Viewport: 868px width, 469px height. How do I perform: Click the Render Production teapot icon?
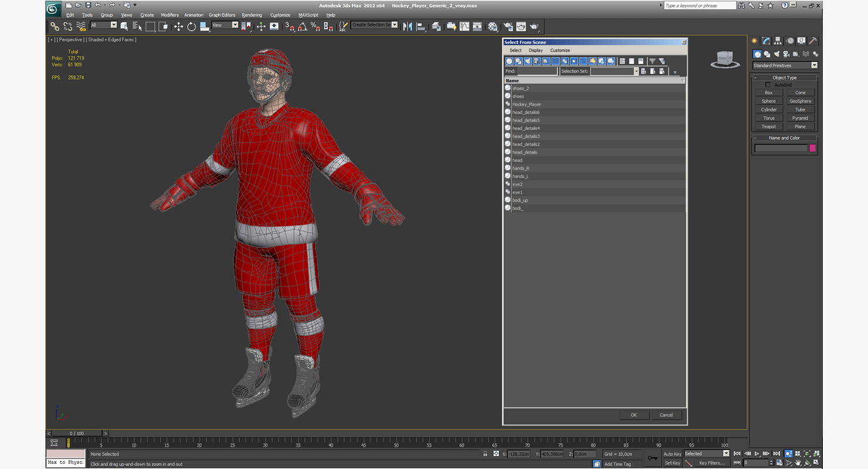click(x=534, y=26)
